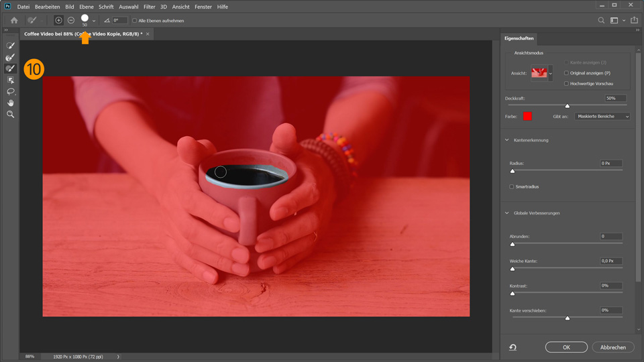Click the Kante verschieben slider handle
This screenshot has width=644, height=362.
568,318
